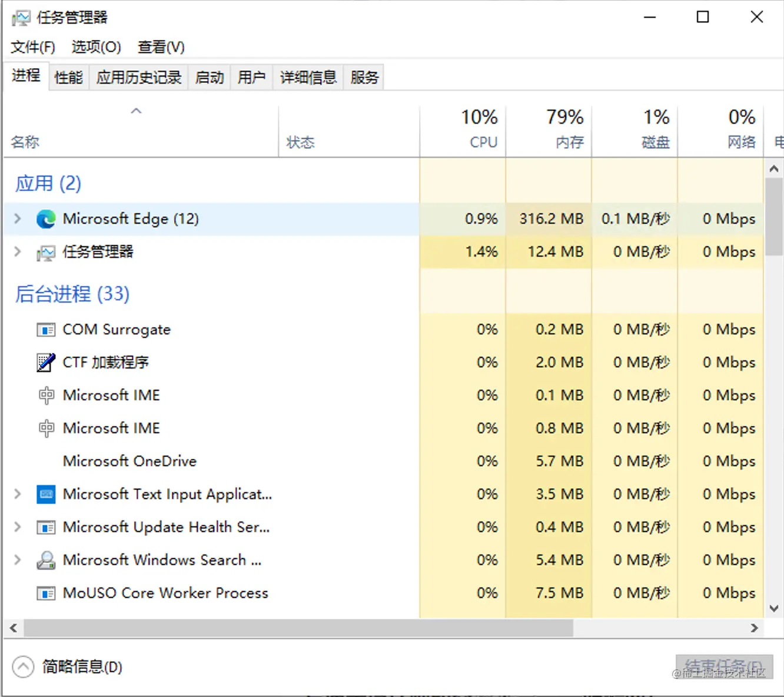Viewport: 784px width, 697px height.
Task: Click the 0.1 MB/秒 disk cell
Action: (x=634, y=219)
